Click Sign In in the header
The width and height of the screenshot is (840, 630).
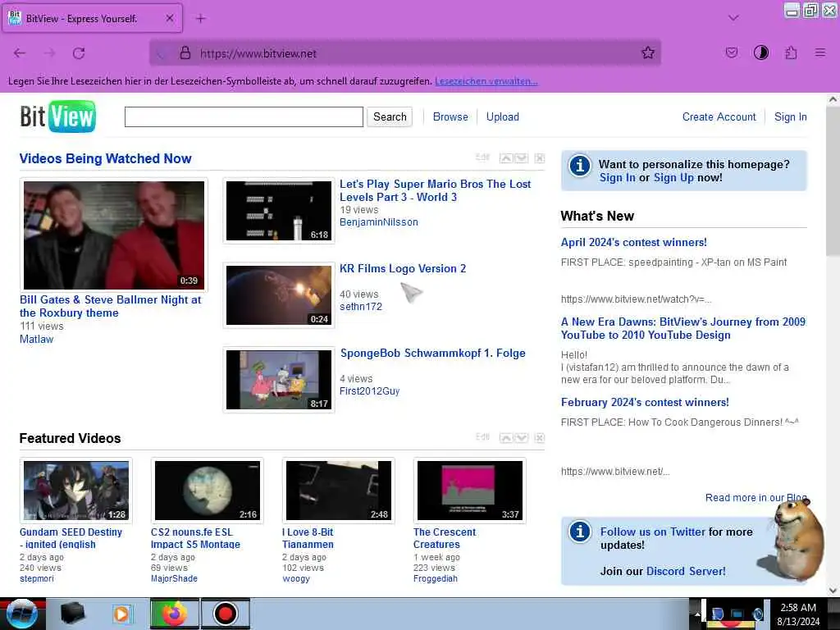[x=790, y=116]
